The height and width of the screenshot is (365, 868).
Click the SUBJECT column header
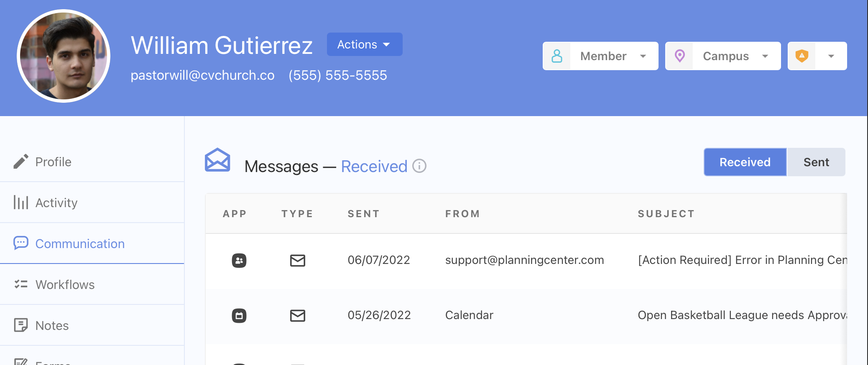tap(666, 214)
